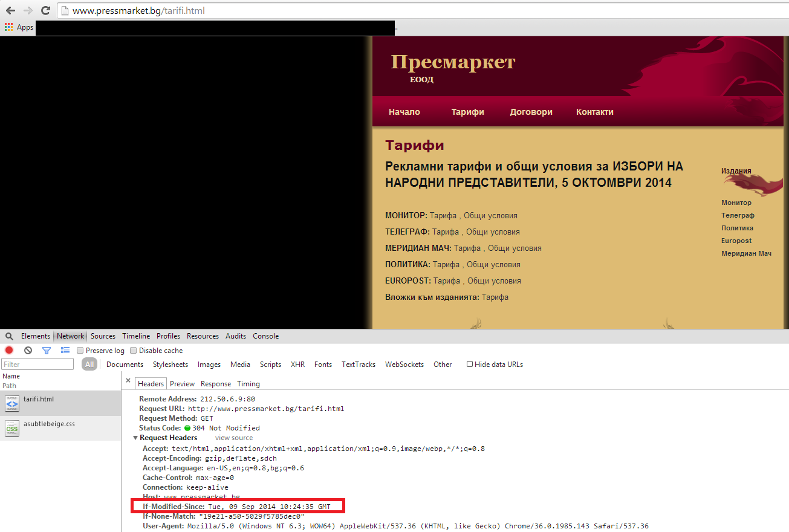
Task: Switch to the Sources panel
Action: pos(103,336)
